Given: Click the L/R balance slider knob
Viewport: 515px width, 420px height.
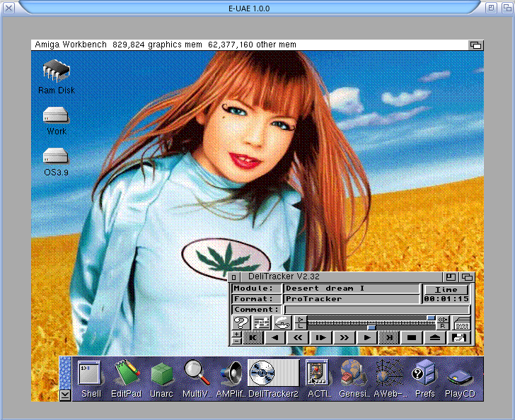Looking at the screenshot, I should (x=371, y=327).
